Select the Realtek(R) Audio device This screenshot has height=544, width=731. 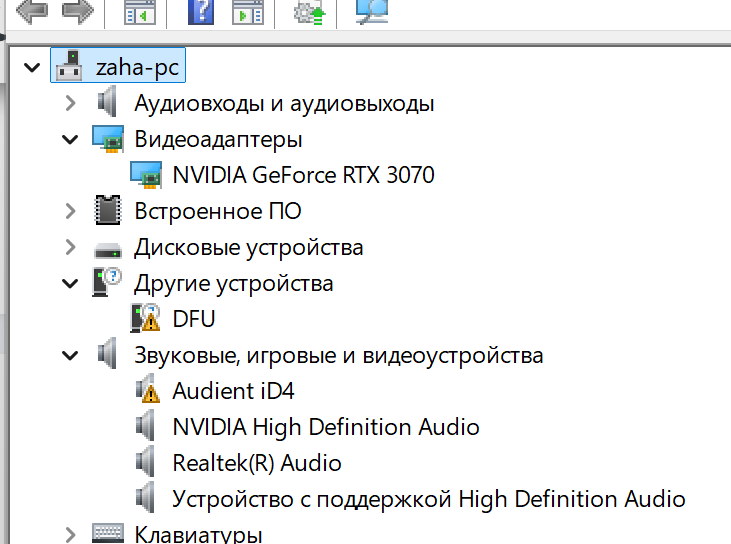pyautogui.click(x=256, y=463)
